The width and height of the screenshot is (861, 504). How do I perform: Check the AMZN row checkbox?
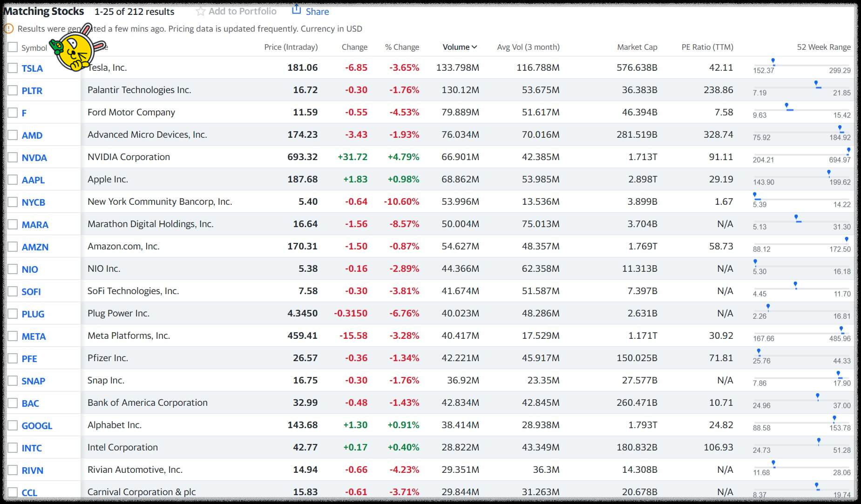(13, 247)
